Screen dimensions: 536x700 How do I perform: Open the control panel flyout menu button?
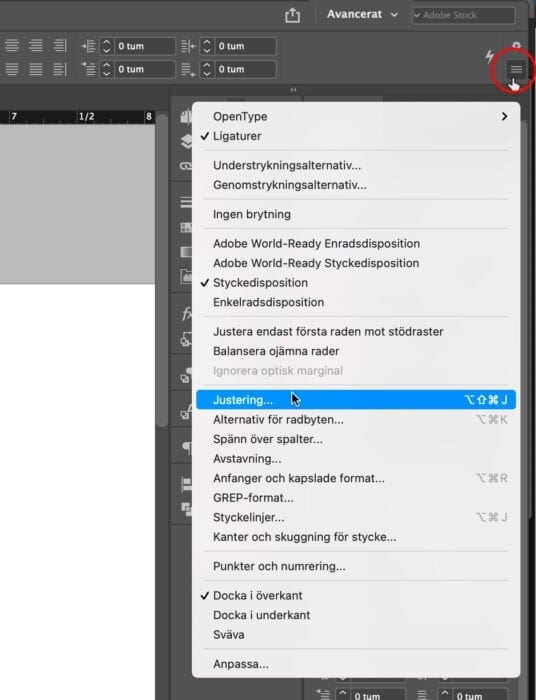pyautogui.click(x=516, y=69)
